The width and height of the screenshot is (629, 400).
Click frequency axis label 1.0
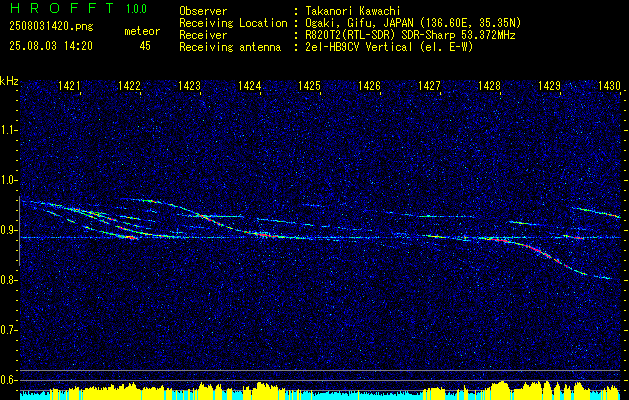click(8, 180)
